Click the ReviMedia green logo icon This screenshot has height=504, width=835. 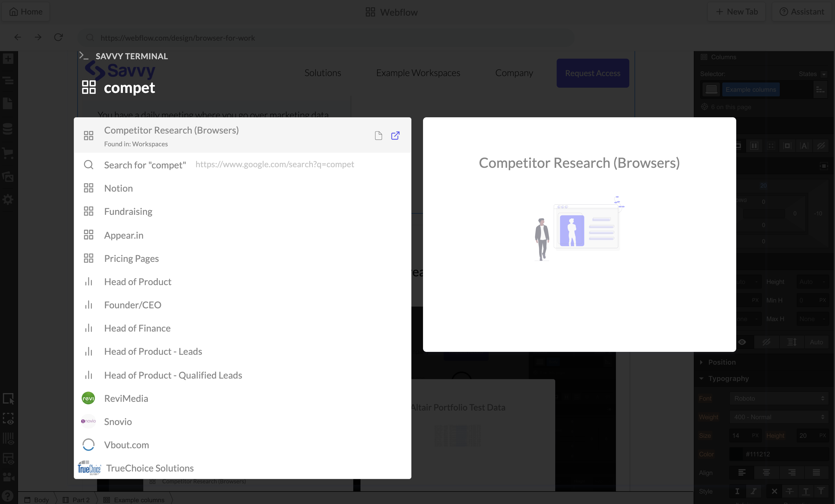tap(88, 398)
